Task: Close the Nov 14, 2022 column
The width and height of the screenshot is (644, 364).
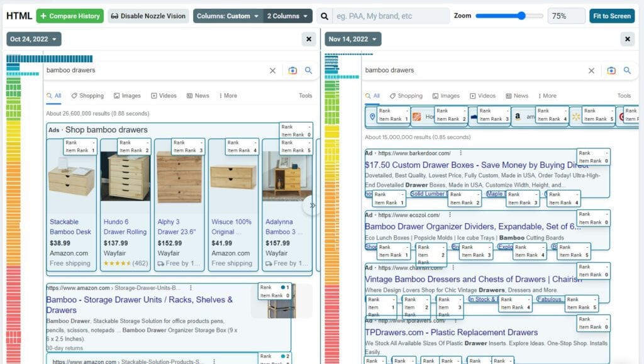Action: [x=627, y=39]
